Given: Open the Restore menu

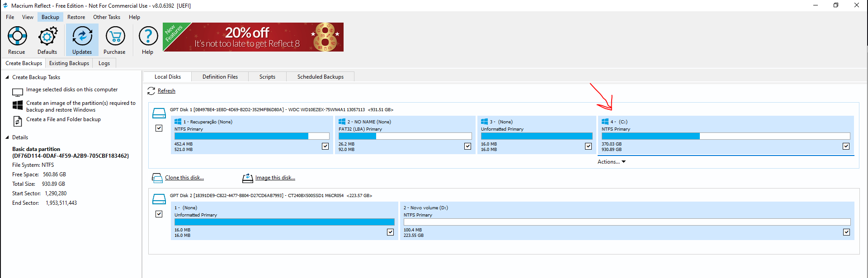Looking at the screenshot, I should click(76, 17).
